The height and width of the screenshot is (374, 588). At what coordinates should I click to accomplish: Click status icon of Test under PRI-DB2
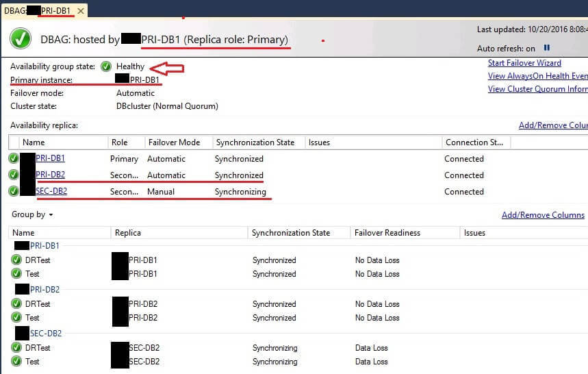(16, 318)
